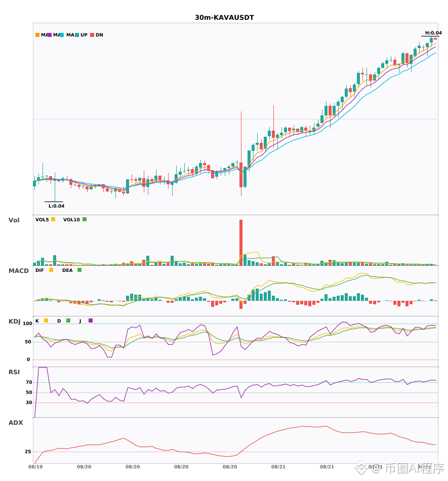Image resolution: width=448 pixels, height=481 pixels.
Task: Click the DN legend text
Action: pyautogui.click(x=99, y=35)
